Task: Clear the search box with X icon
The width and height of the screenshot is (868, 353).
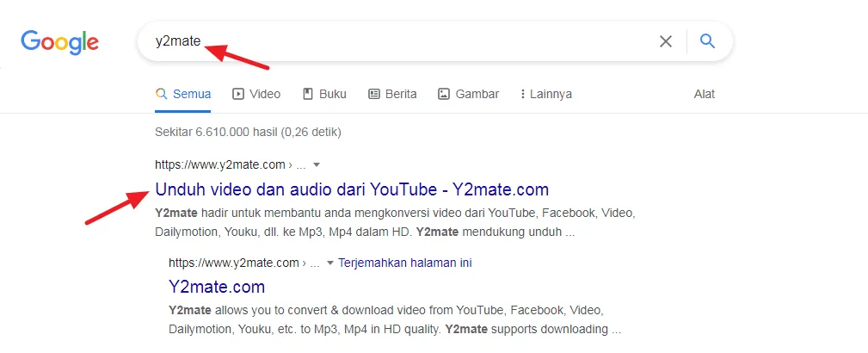Action: [665, 41]
